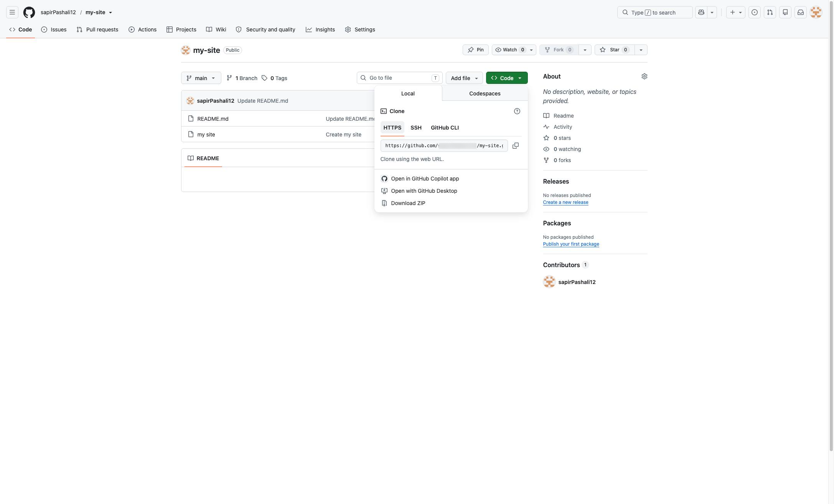Viewport: 834px width, 504px height.
Task: Open the Projects tab
Action: [x=181, y=30]
